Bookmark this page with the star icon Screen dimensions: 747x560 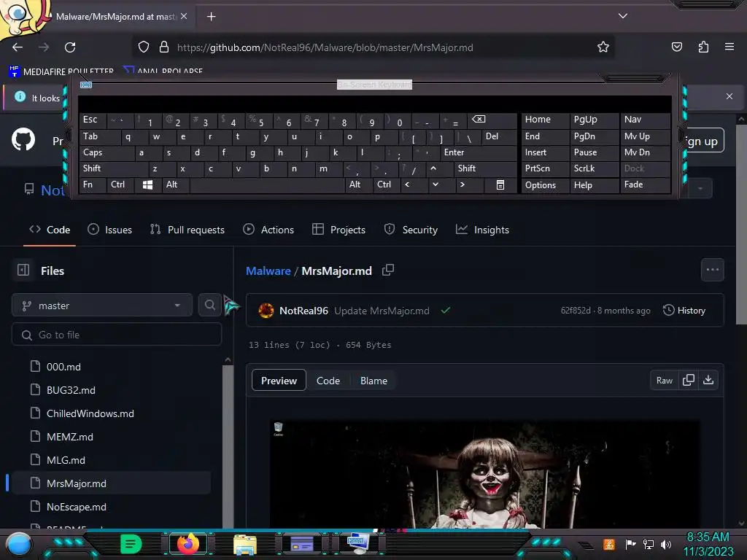click(x=603, y=47)
